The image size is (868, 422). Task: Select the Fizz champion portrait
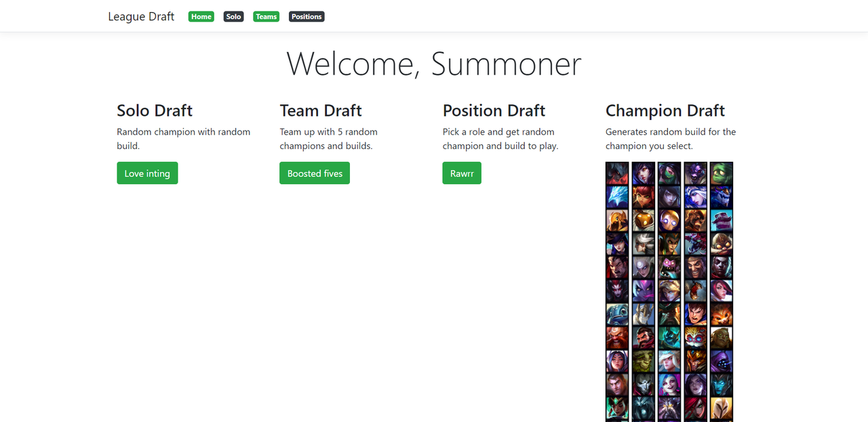[617, 314]
